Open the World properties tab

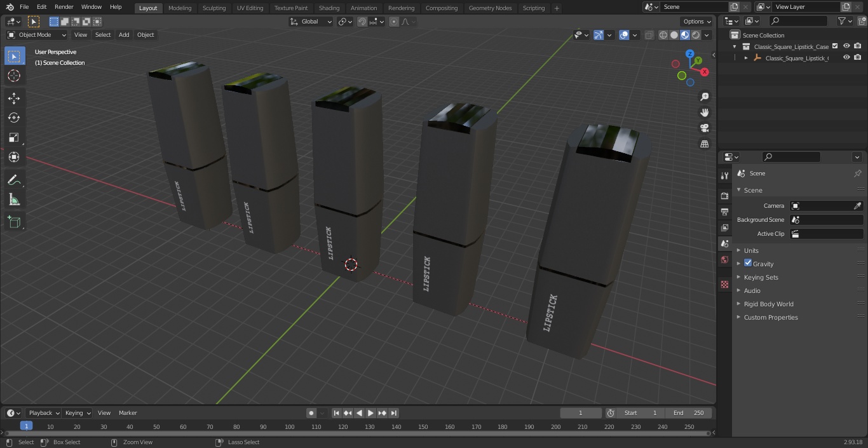coord(724,260)
